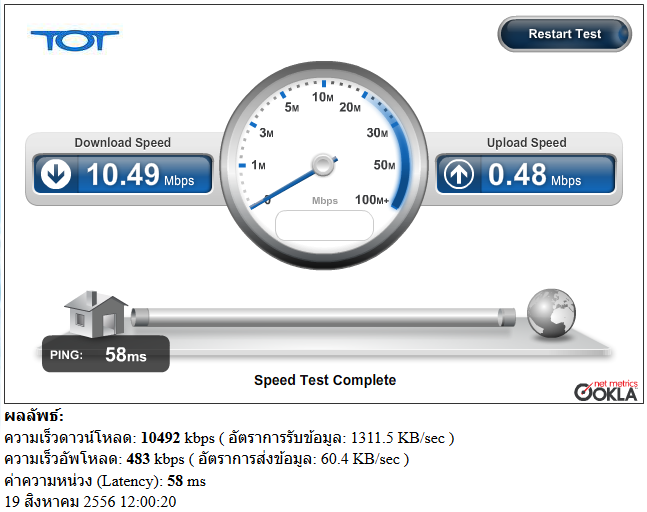The image size is (647, 512).
Task: Click the Download Speed label
Action: 123,142
